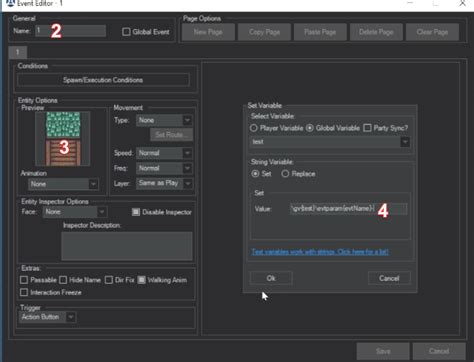The width and height of the screenshot is (474, 362).
Task: Toggle the Passable checkbox
Action: (x=24, y=280)
